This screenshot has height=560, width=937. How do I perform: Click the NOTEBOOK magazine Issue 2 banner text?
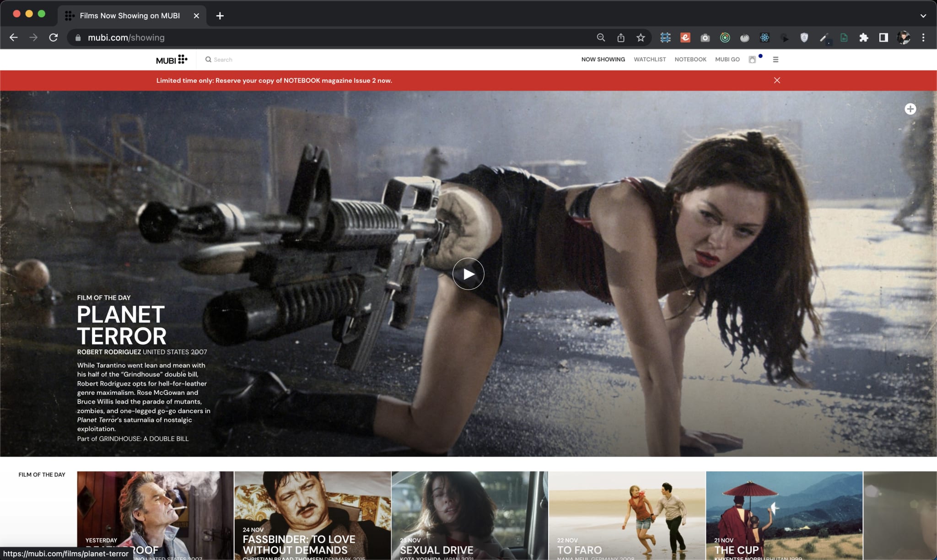coord(274,81)
